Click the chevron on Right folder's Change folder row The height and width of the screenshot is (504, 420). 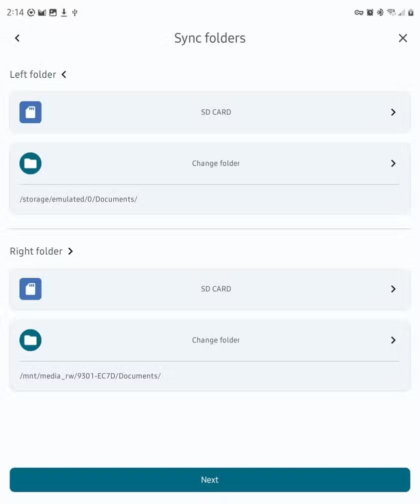(393, 339)
